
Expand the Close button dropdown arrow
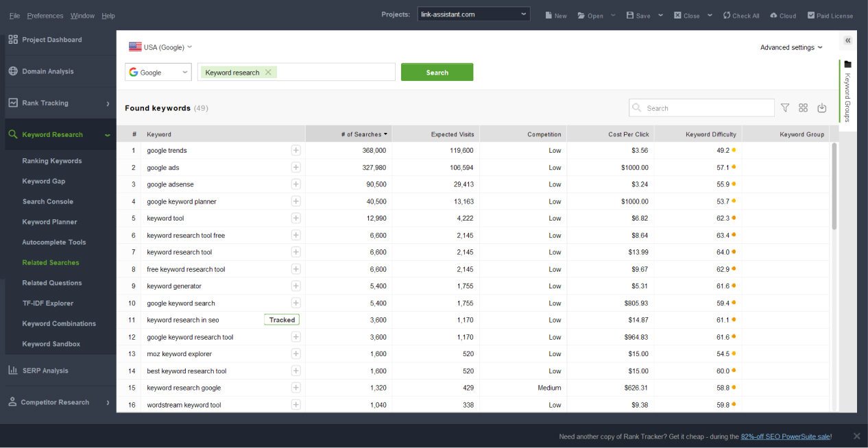(710, 15)
